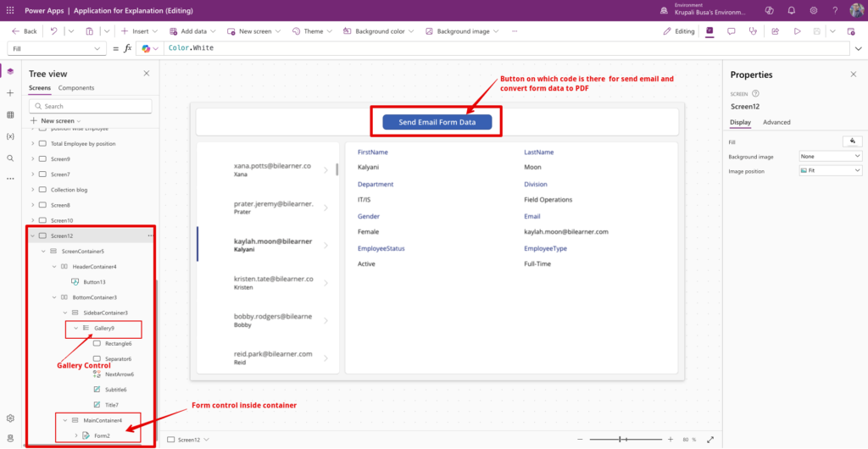Open the Data table icon in sidebar
868x449 pixels.
pos(10,114)
